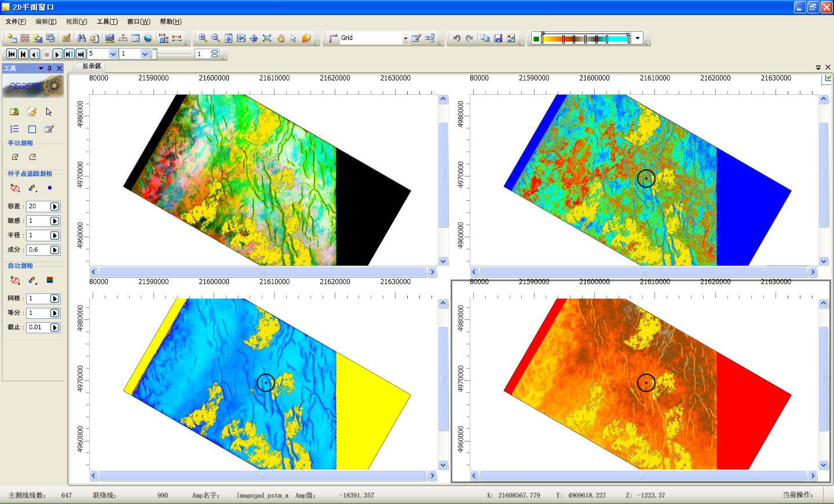Open the color bar dropdown arrow
This screenshot has width=834, height=504.
[x=638, y=38]
